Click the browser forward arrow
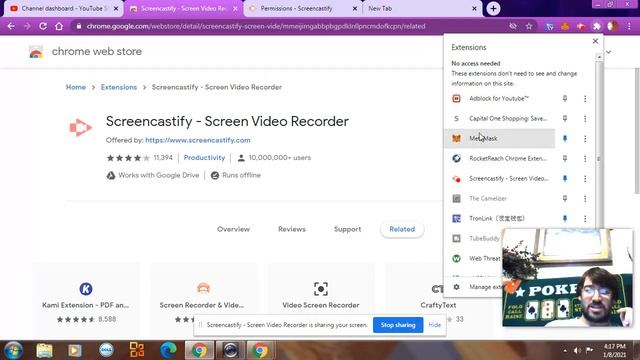The width and height of the screenshot is (640, 360). (x=27, y=26)
